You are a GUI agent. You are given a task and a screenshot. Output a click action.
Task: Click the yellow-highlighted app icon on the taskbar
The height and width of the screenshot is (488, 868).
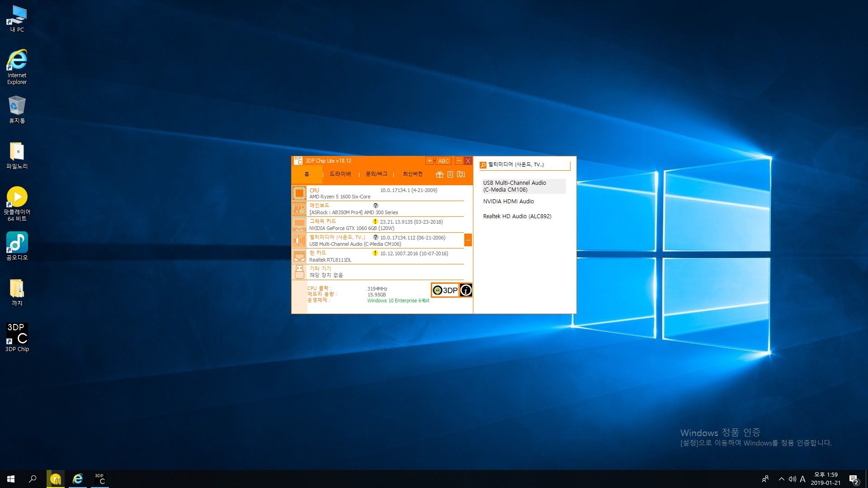click(56, 479)
